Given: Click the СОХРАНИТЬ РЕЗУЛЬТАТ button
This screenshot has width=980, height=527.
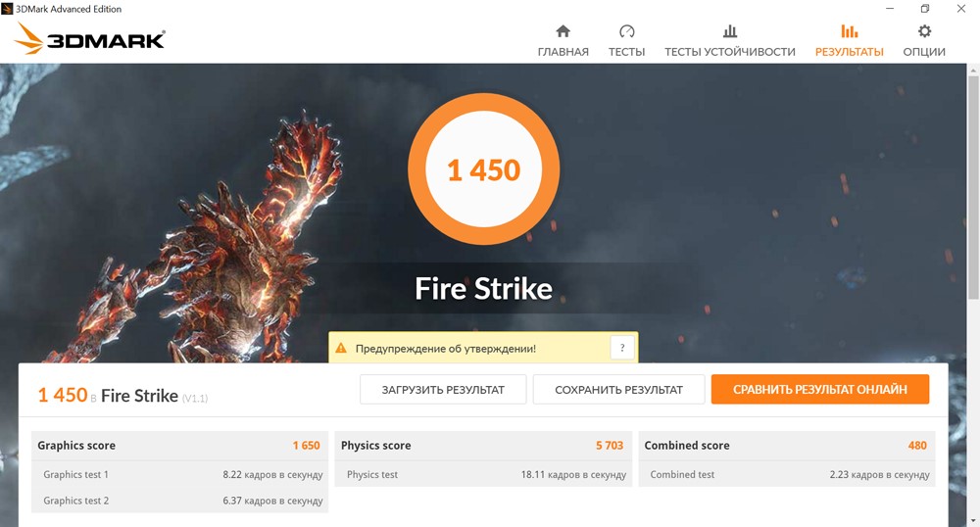Looking at the screenshot, I should click(618, 390).
